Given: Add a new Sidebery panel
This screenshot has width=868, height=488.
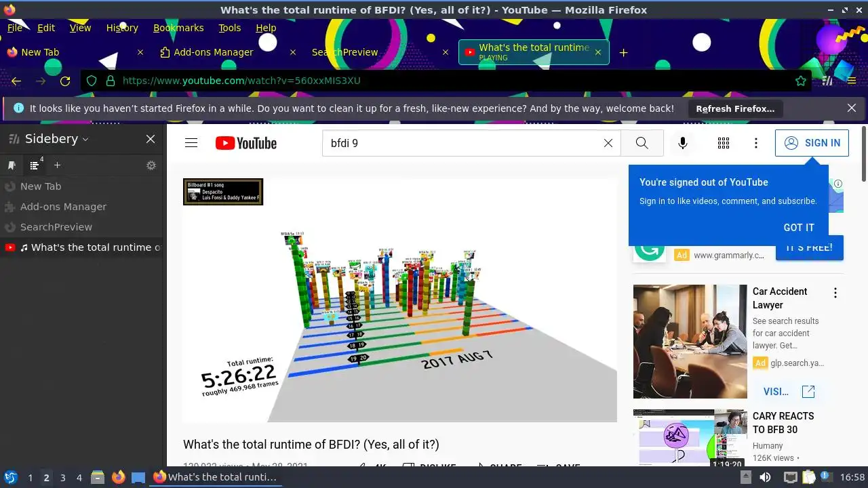Looking at the screenshot, I should click(x=57, y=165).
